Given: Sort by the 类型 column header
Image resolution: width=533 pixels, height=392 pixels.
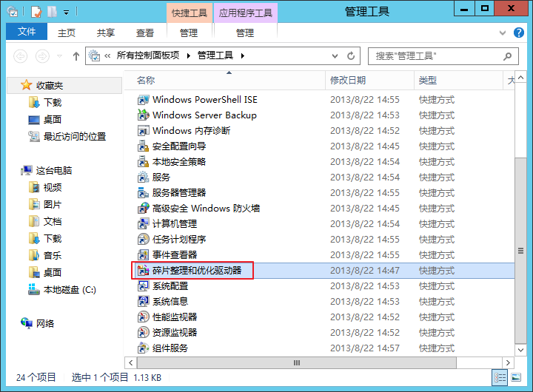Looking at the screenshot, I should (458, 81).
